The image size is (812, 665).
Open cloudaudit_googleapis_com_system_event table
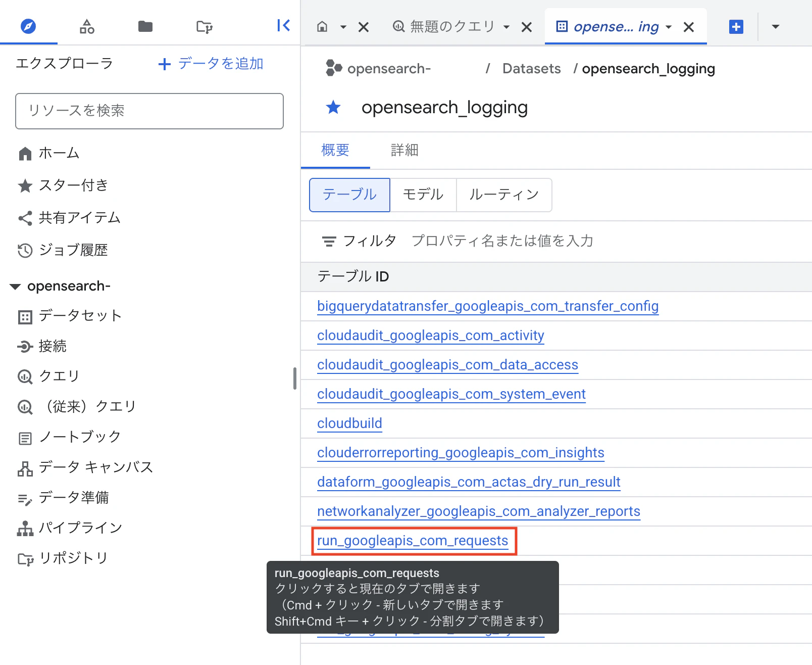click(x=451, y=394)
